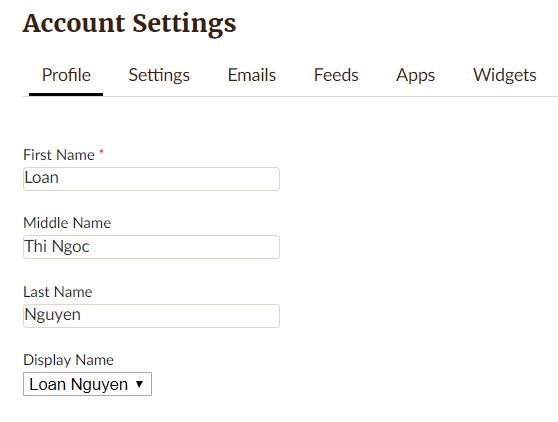Select the Apps tab
The image size is (558, 422).
(x=415, y=75)
